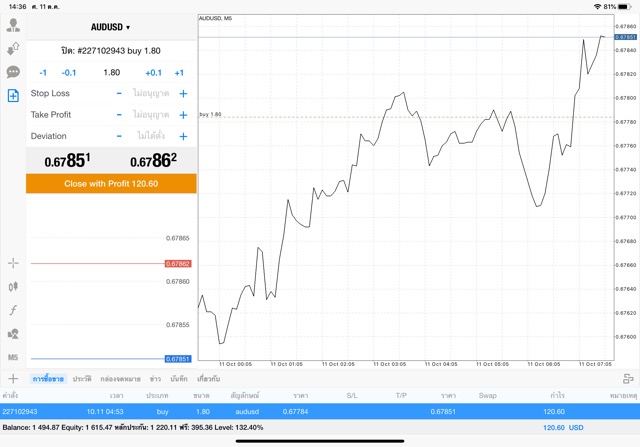Select the buy 1.80 order line on chart
The width and height of the screenshot is (640, 447).
[406, 117]
